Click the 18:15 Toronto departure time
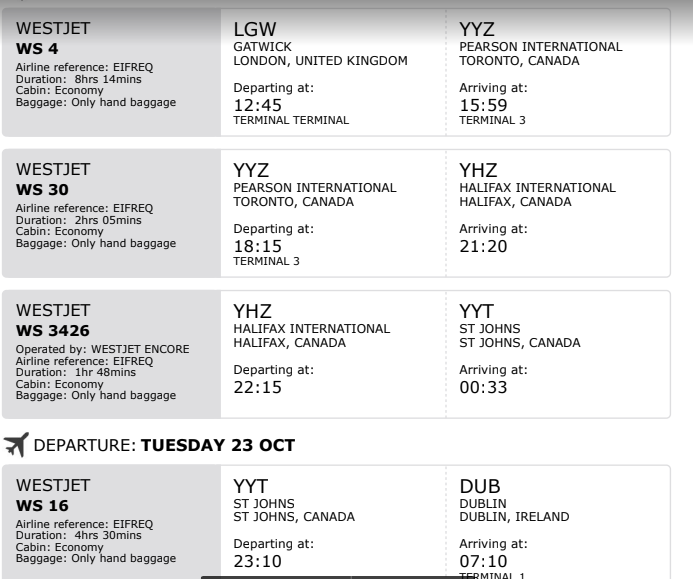The image size is (693, 579). (x=257, y=246)
